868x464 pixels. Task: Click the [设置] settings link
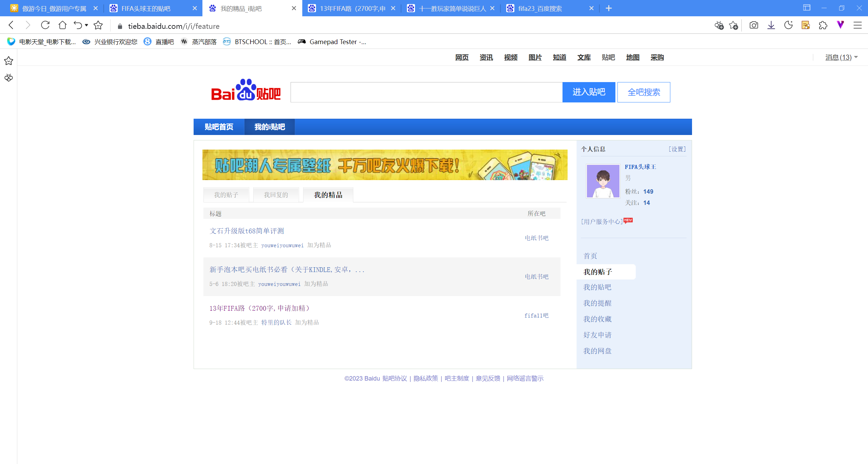(677, 149)
